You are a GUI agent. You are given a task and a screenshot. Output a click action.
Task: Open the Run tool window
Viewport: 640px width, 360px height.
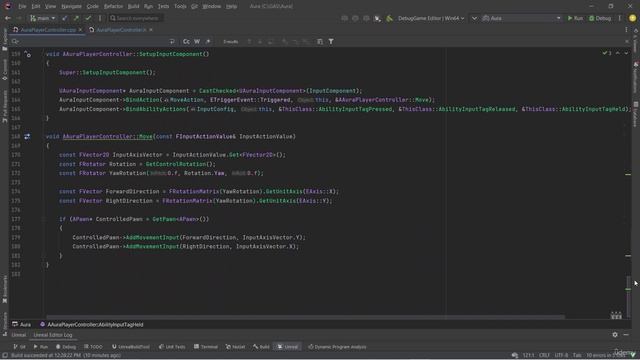(x=41, y=347)
